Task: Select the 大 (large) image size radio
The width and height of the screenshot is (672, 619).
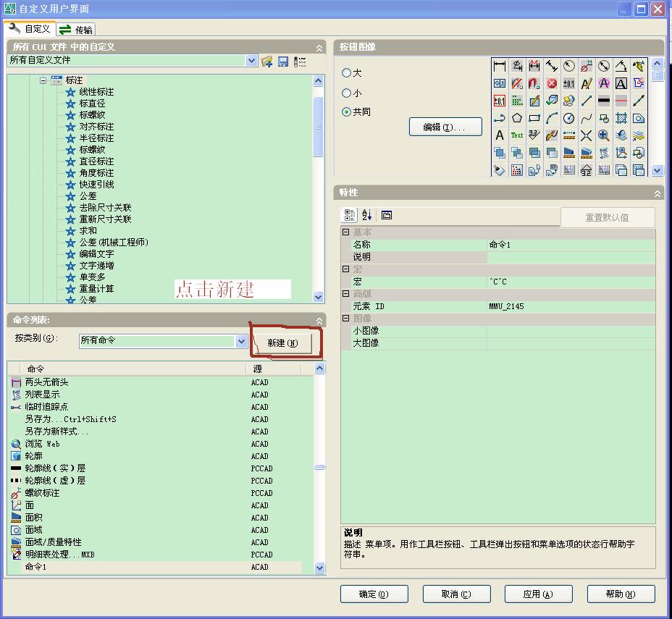Action: coord(346,73)
